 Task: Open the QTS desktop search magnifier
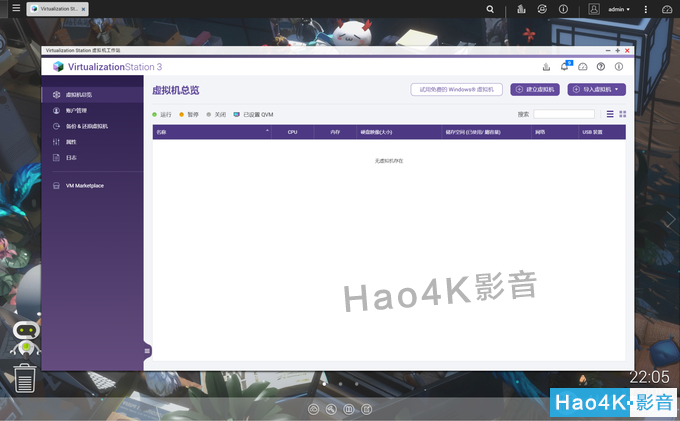coord(490,9)
